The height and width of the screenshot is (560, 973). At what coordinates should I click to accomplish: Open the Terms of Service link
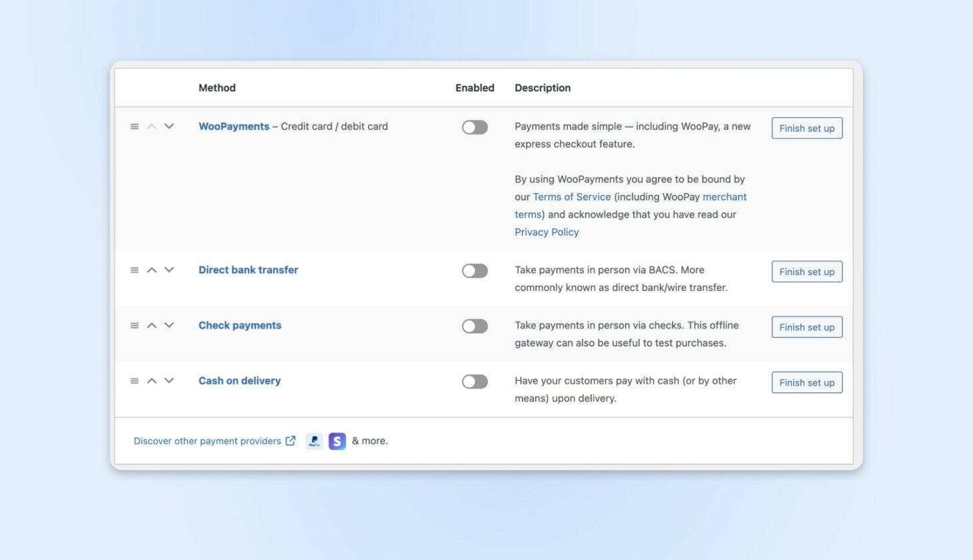tap(571, 196)
